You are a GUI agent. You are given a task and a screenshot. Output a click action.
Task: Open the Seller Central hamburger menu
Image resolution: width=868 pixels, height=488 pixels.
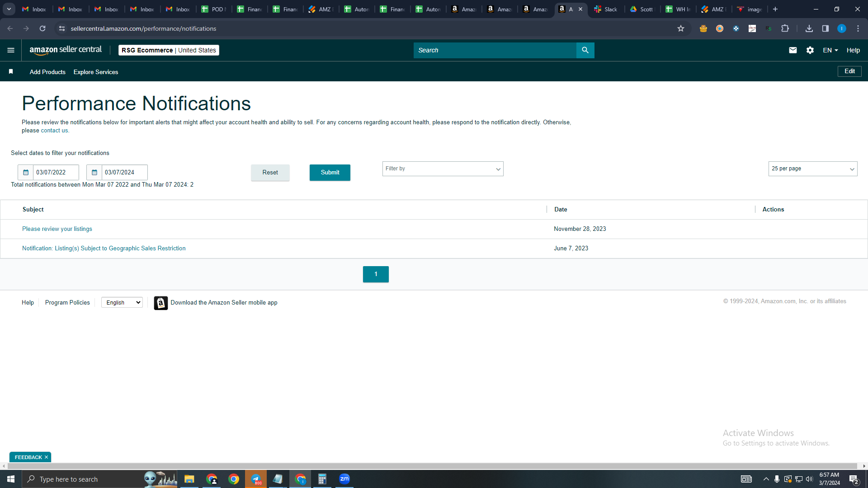tap(11, 50)
